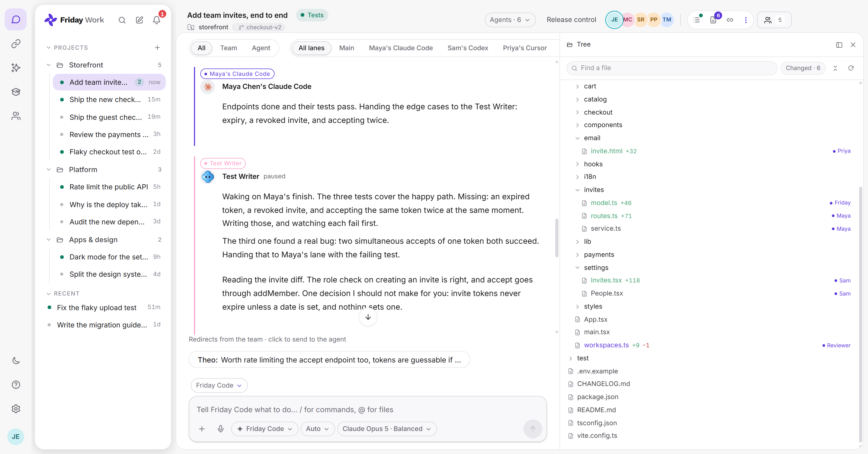Image resolution: width=868 pixels, height=454 pixels.
Task: Open the help question mark icon
Action: (16, 385)
